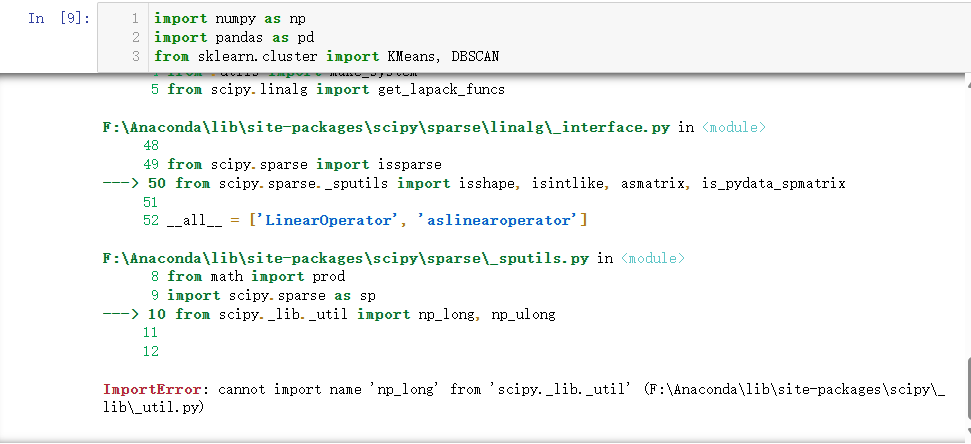This screenshot has height=444, width=971.
Task: Click the output area vertical scrollbar thumb
Action: click(x=967, y=391)
